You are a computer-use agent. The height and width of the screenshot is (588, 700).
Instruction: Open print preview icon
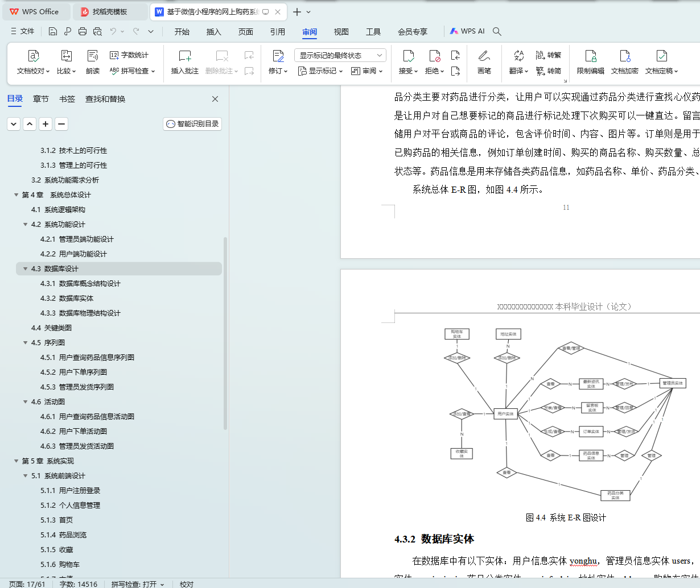[x=97, y=31]
